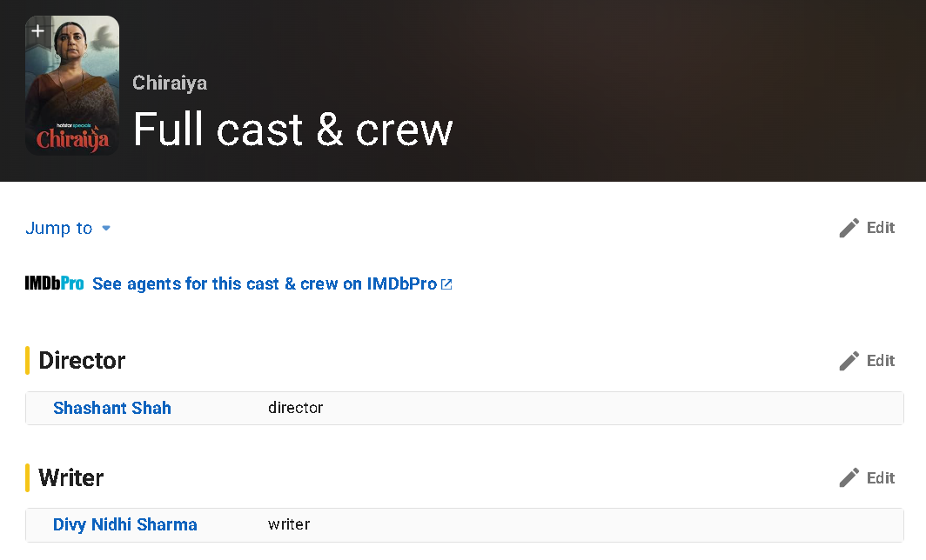
Task: Click the external link icon after IMDbPro text
Action: (x=446, y=284)
